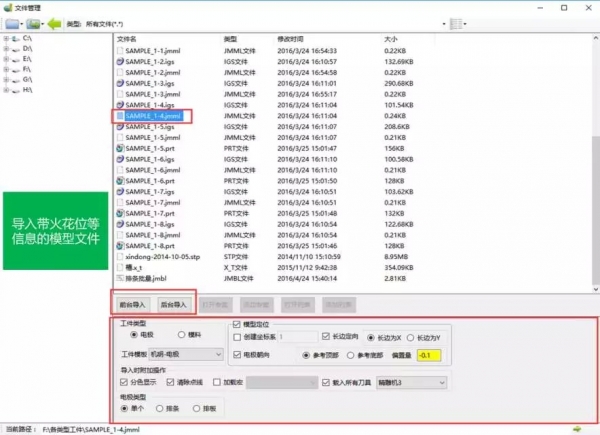The image size is (600, 435).
Task: Select the 毛料 radio button
Action: point(180,336)
